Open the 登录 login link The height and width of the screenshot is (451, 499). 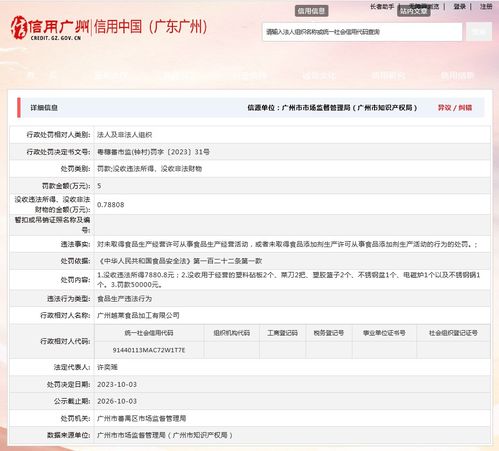459,6
